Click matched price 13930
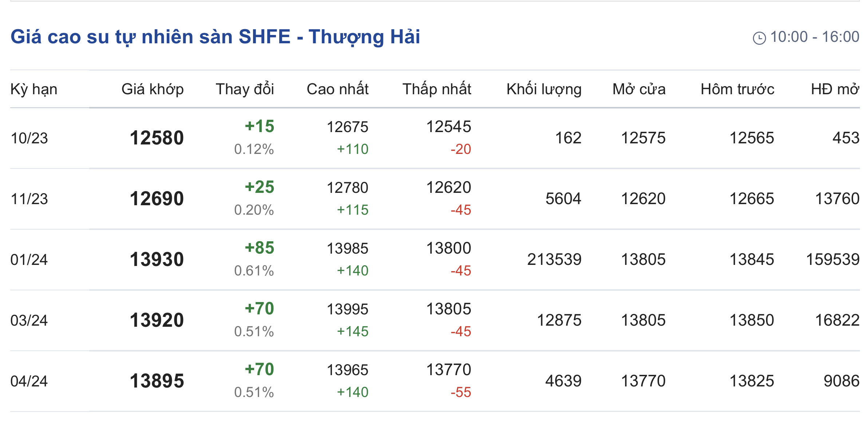The width and height of the screenshot is (868, 429). 157,260
